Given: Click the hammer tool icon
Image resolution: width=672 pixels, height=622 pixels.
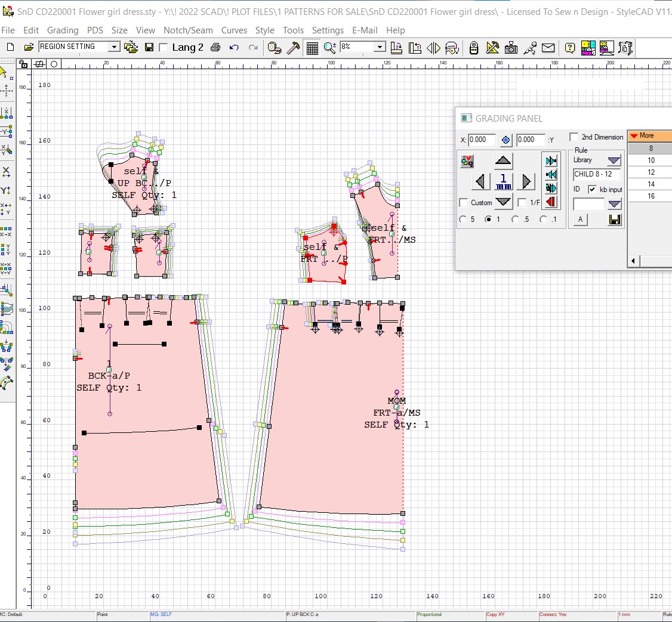Looking at the screenshot, I should coord(293,48).
